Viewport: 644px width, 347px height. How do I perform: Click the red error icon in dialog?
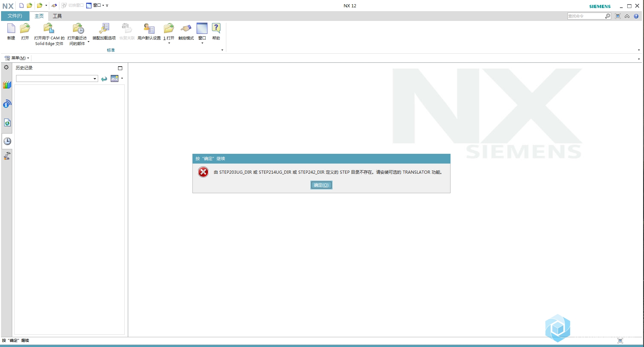(x=203, y=172)
